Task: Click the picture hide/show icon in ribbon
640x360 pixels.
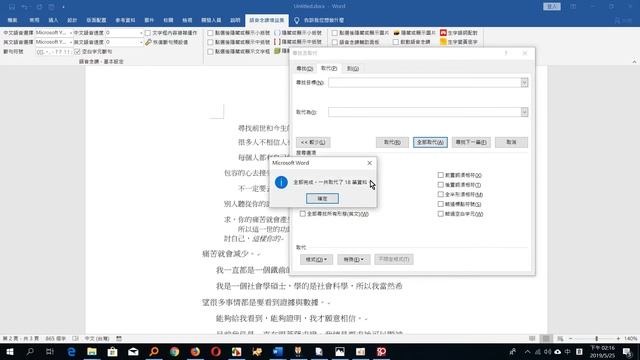Action: (x=396, y=33)
